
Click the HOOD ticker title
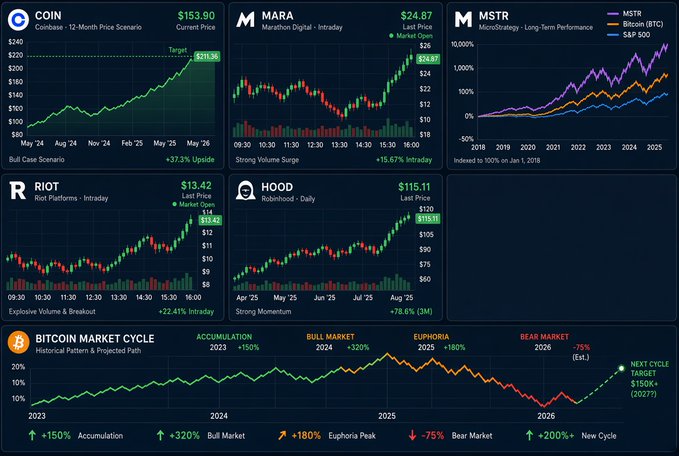[x=277, y=187]
